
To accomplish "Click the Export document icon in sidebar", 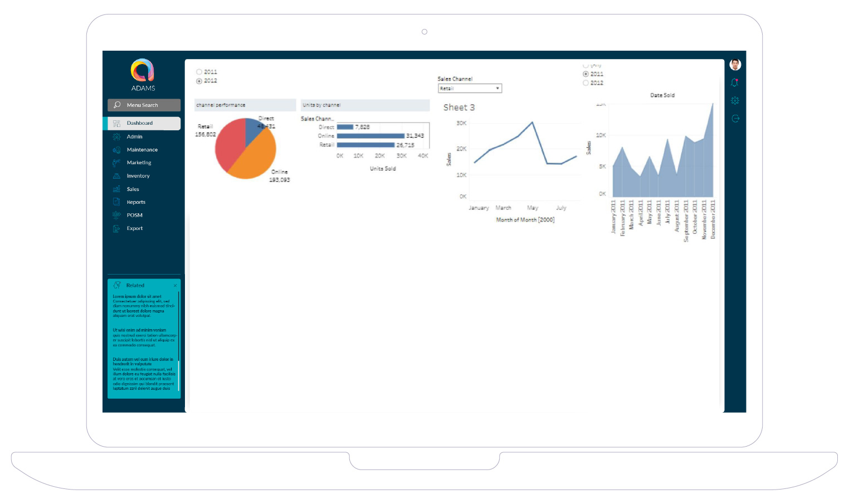I will pos(116,228).
